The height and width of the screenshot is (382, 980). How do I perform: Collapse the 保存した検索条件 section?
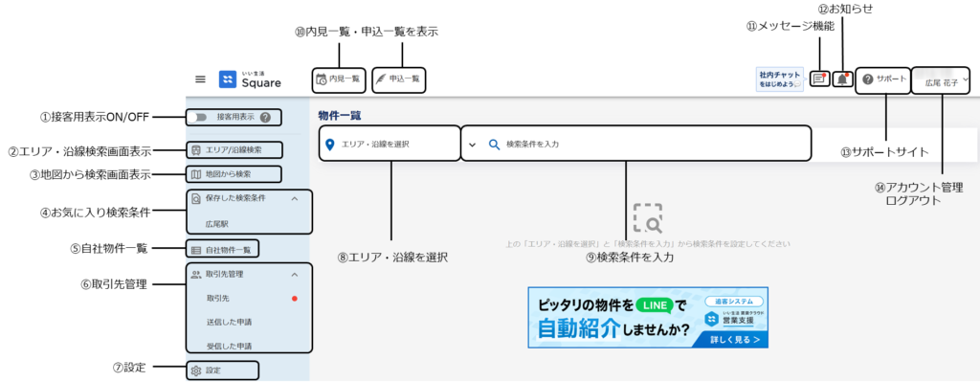point(295,198)
